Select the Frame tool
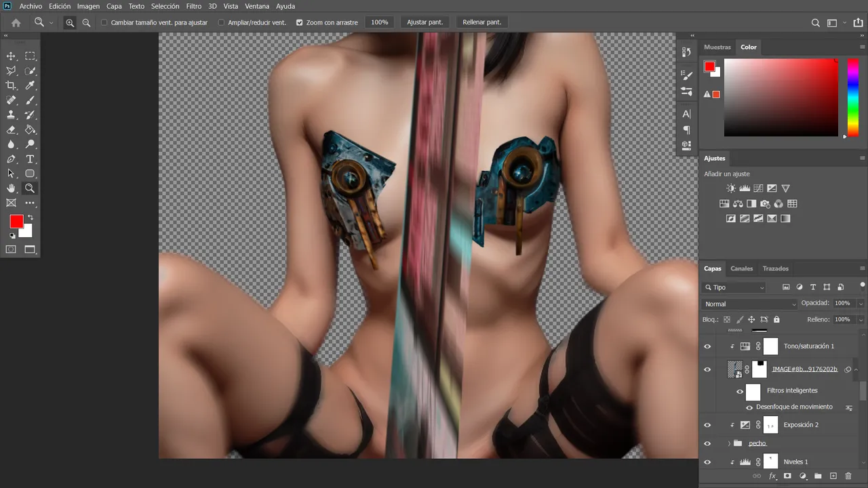 pos(11,203)
